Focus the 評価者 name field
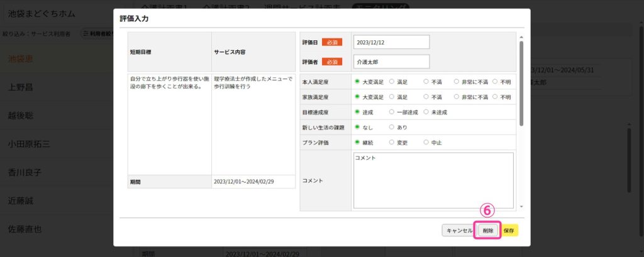644x257 pixels. tap(391, 62)
